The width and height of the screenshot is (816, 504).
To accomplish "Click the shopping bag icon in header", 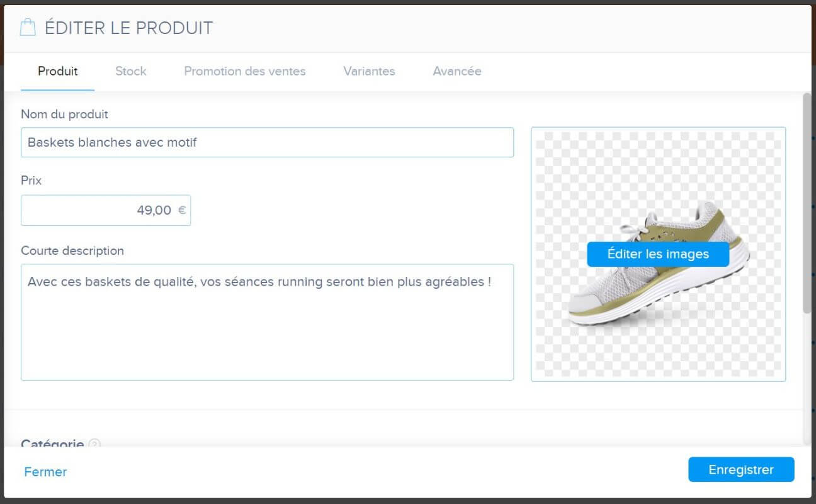I will (27, 28).
